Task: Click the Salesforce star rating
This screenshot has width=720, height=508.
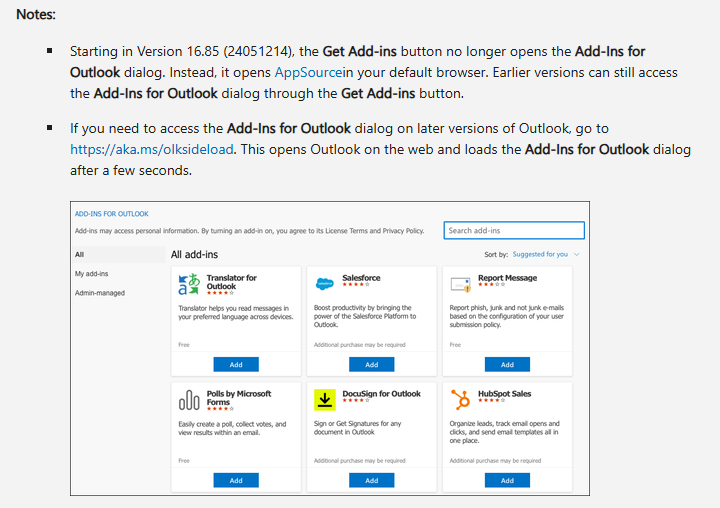Action: (x=356, y=284)
